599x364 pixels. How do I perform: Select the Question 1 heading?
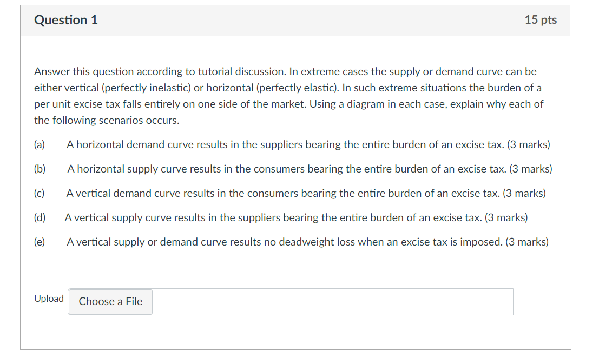tap(66, 20)
